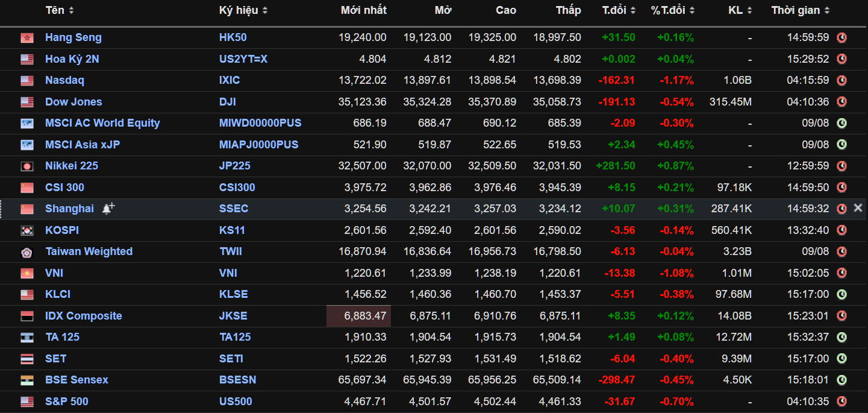Screen dimensions: 868x413
Task: Set a price alert on Shanghai via bell icon
Action: (108, 209)
